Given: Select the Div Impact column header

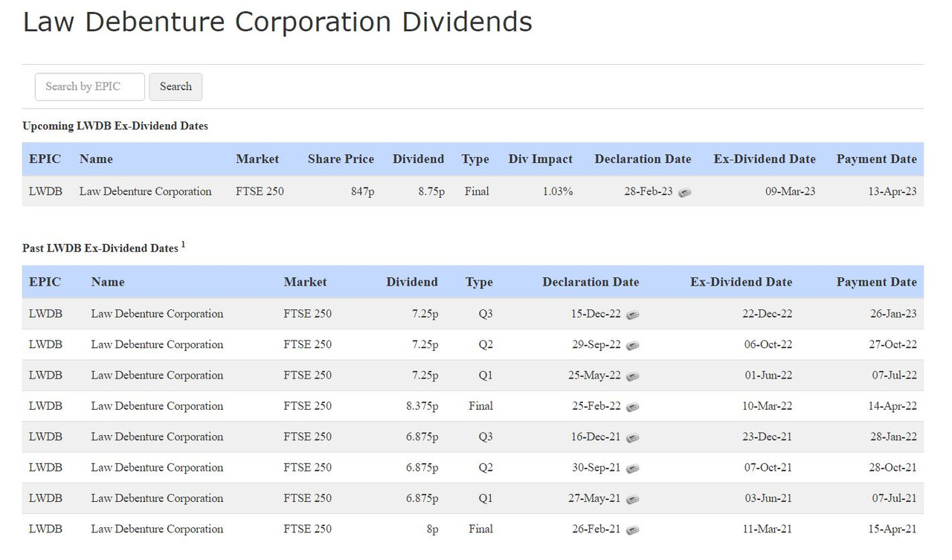Looking at the screenshot, I should pos(541,158).
